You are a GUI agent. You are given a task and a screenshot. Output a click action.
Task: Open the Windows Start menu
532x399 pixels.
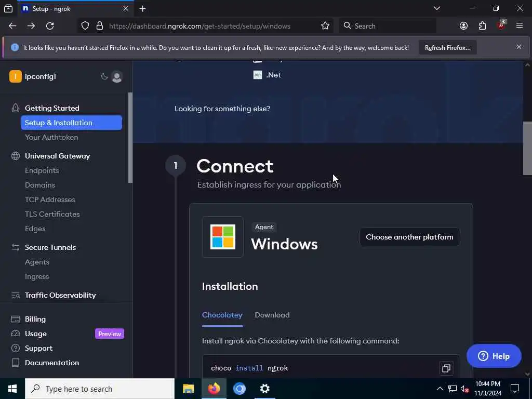(12, 389)
